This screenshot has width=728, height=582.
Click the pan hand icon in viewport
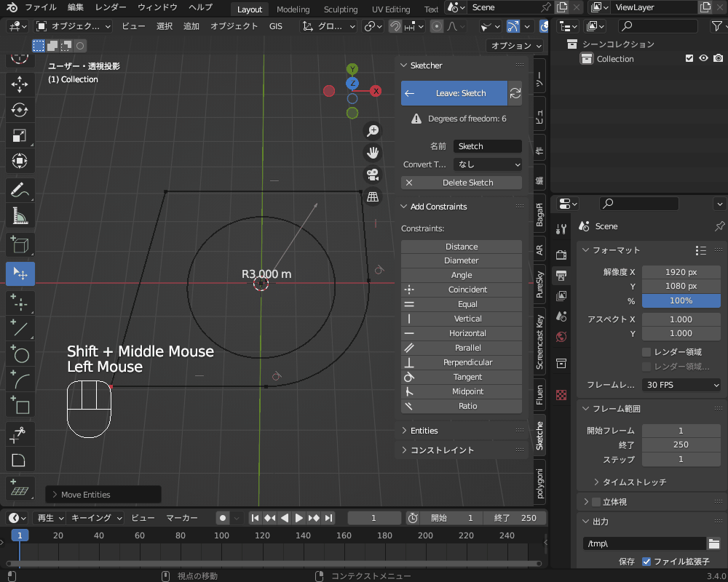point(373,152)
